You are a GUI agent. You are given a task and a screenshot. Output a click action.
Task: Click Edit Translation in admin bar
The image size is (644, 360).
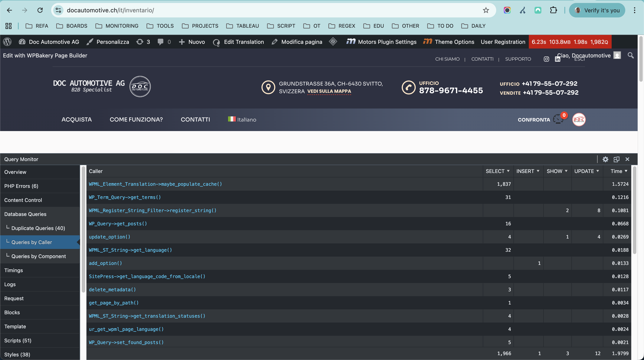click(238, 42)
